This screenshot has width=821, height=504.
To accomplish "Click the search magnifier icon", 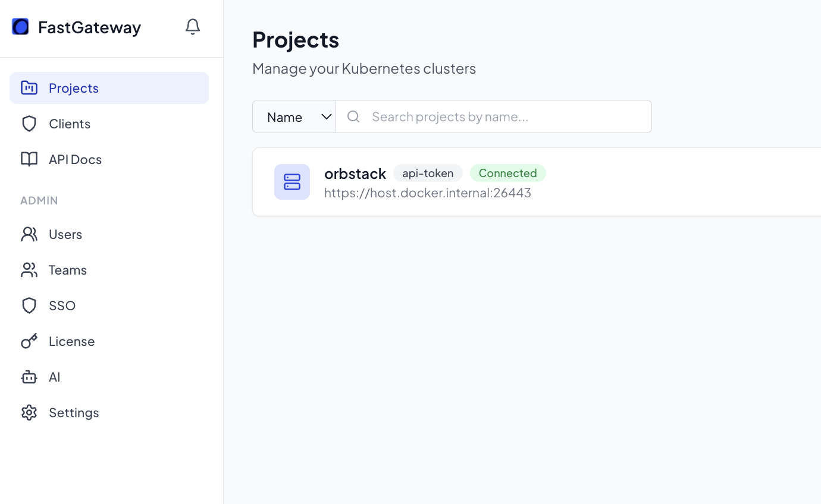I will coord(353,116).
